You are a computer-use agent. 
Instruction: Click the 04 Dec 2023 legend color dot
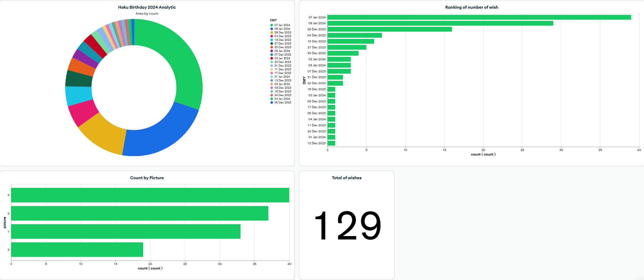click(272, 36)
